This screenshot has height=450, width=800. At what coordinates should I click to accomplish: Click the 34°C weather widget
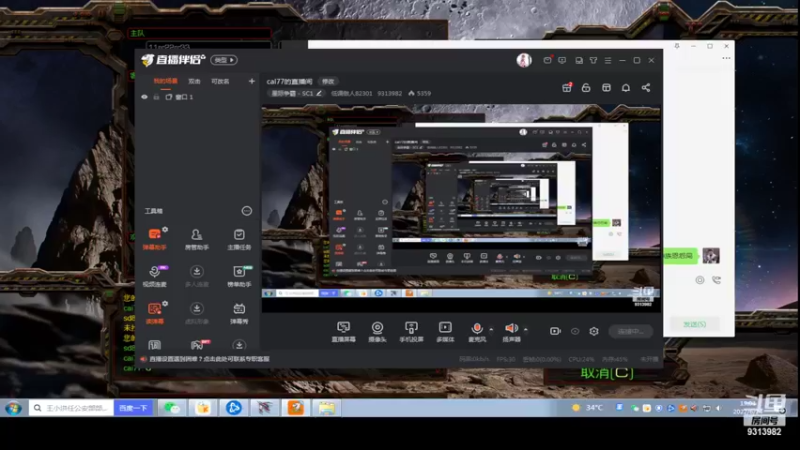pos(588,408)
